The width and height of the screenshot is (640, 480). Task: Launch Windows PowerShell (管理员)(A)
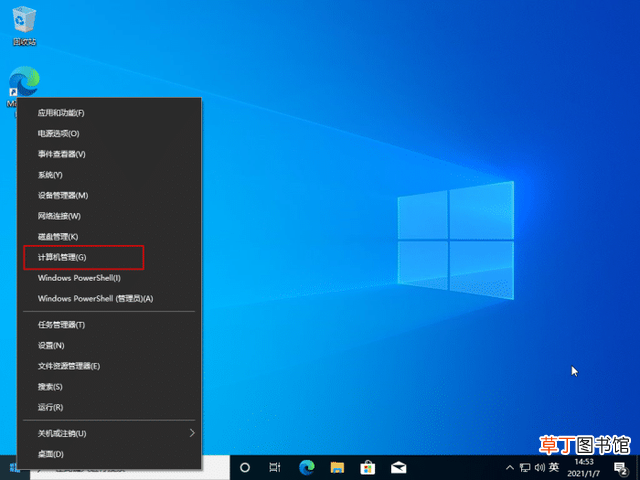109,299
